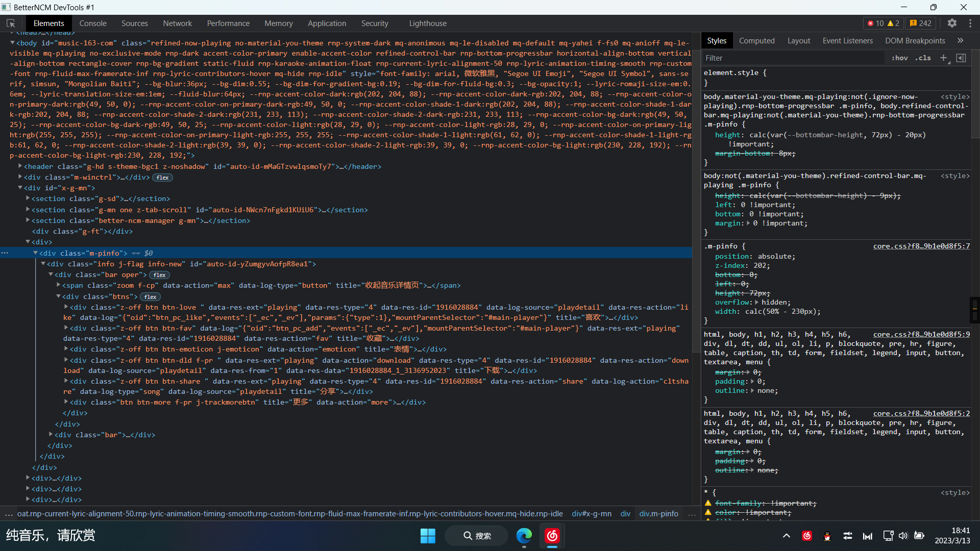
Task: Open the volume speaker icon in taskbar
Action: pyautogui.click(x=903, y=536)
